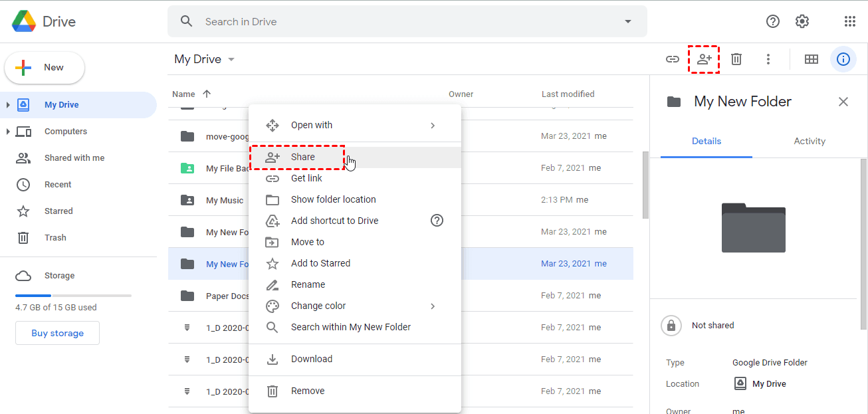Expand the Change color submenu arrow

pyautogui.click(x=433, y=306)
